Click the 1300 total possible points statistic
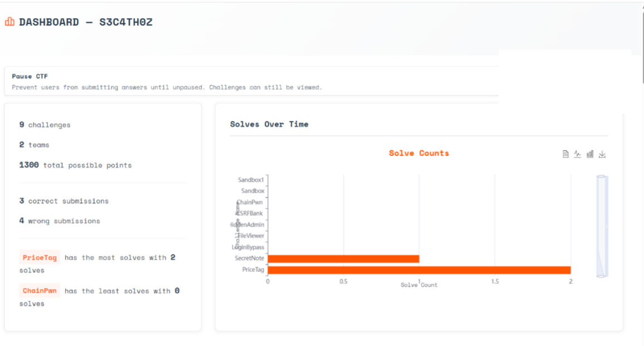This screenshot has height=346, width=644. 76,165
